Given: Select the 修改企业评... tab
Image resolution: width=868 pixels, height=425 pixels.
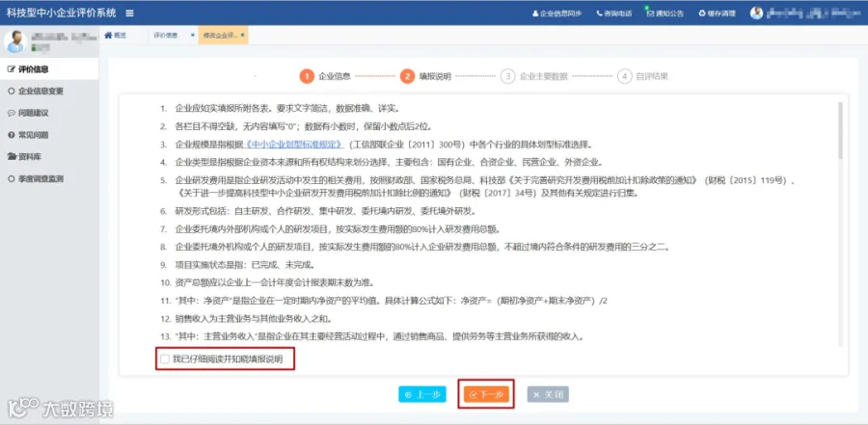Looking at the screenshot, I should pyautogui.click(x=220, y=35).
